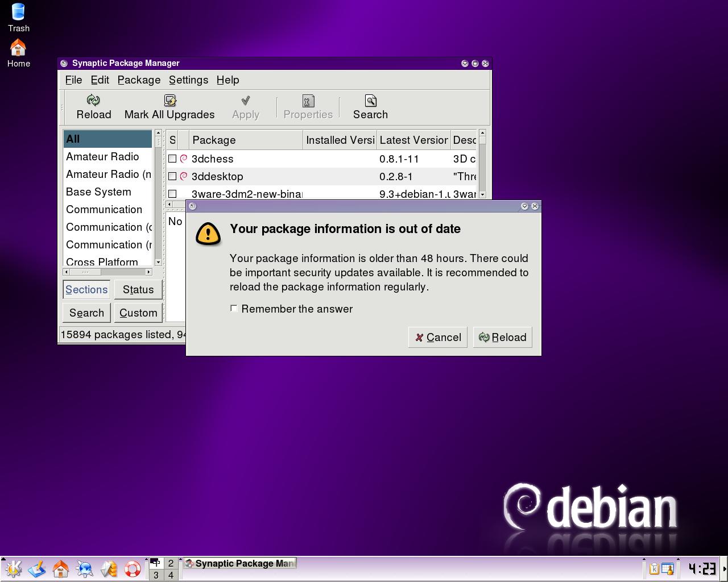
Task: Sort by the Package column header
Action: 246,140
